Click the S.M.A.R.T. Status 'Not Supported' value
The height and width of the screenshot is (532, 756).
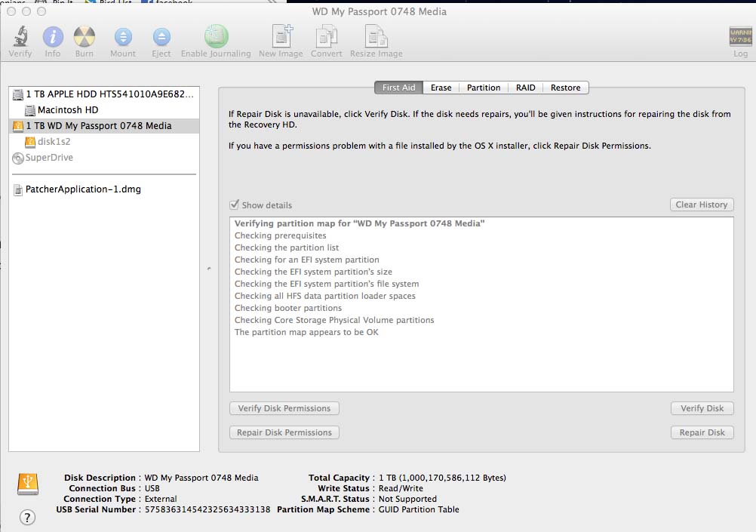(x=407, y=499)
